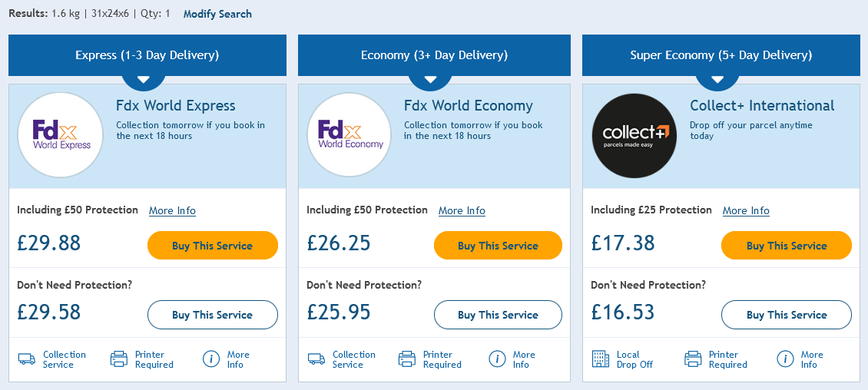Image resolution: width=868 pixels, height=390 pixels.
Task: Click the Fdx World Express logo
Action: [61, 135]
